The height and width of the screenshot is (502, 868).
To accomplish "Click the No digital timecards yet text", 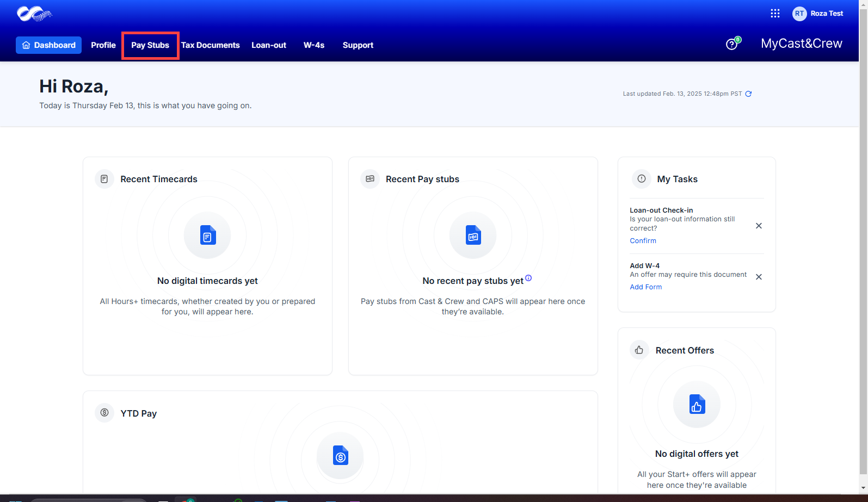I will [207, 281].
